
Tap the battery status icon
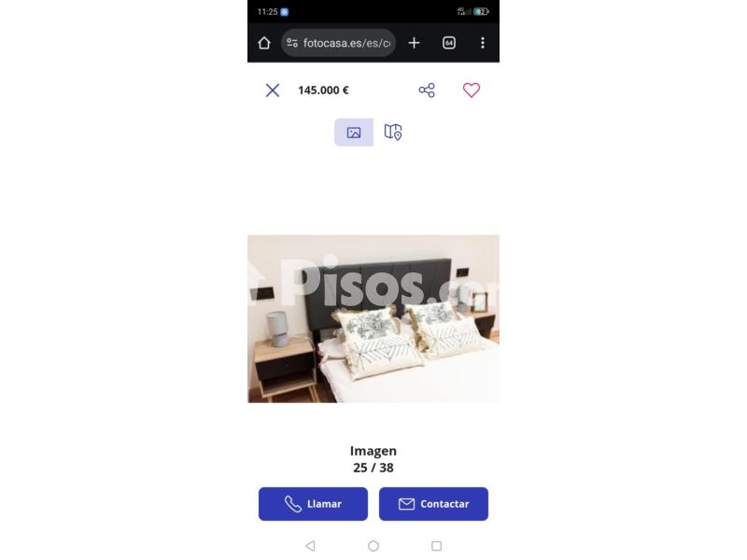pos(481,11)
